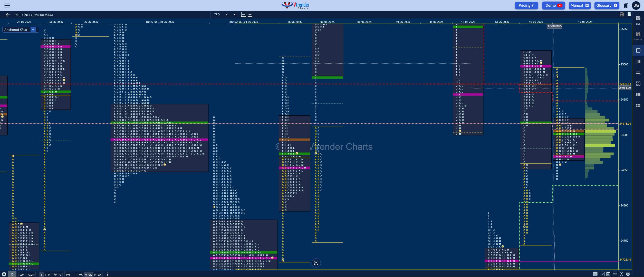Toggle ABC labels icon at bottom right

[615, 274]
